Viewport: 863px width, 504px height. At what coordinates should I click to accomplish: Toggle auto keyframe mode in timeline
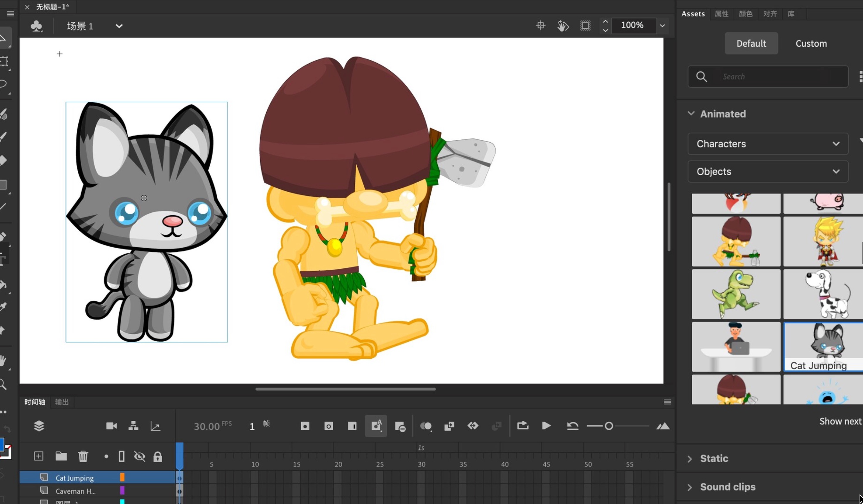[x=376, y=426]
